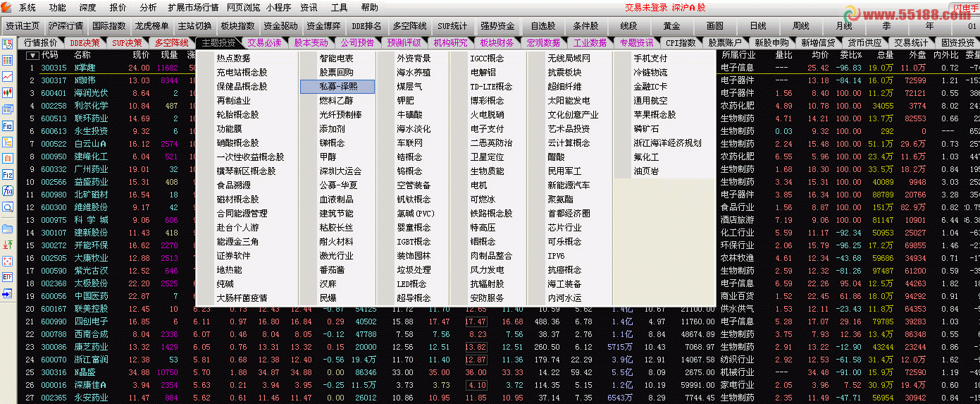This screenshot has width=980, height=404.
Task: Open the quote table grid icon in sidebar
Action: (x=8, y=61)
